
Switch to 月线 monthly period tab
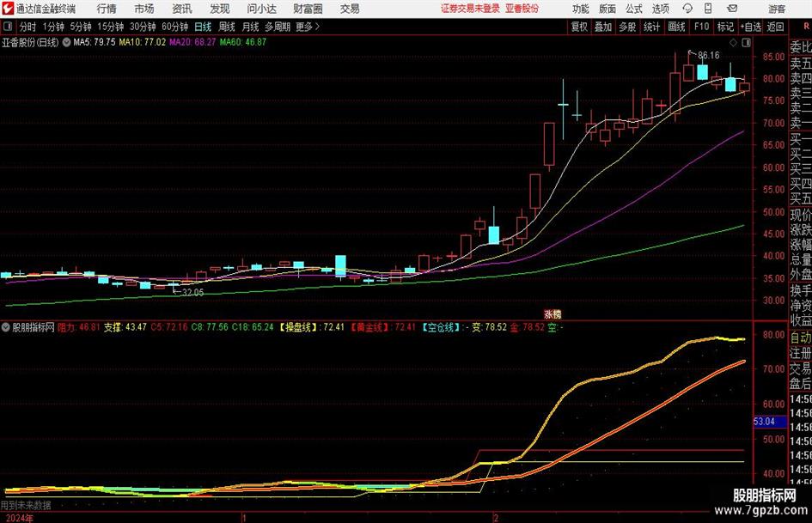pos(250,27)
